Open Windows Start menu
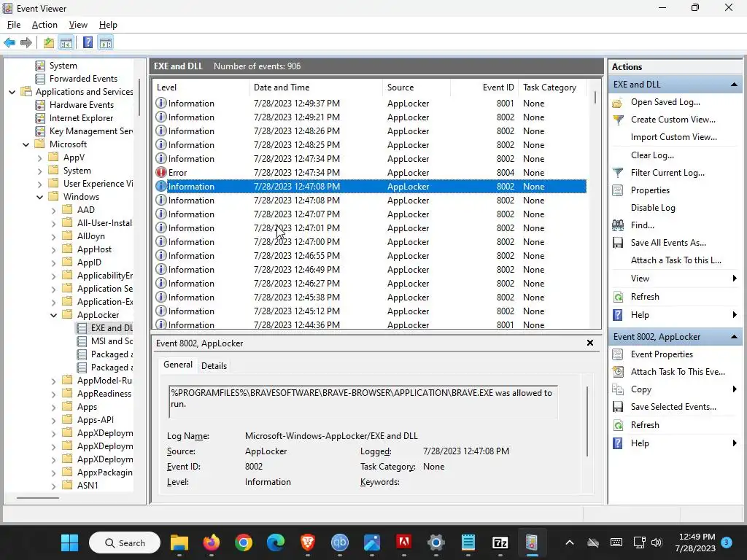The image size is (747, 560). [69, 542]
